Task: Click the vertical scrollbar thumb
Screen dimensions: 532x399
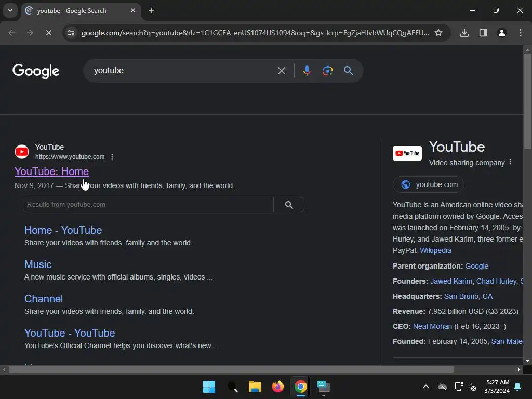Action: pos(527,101)
